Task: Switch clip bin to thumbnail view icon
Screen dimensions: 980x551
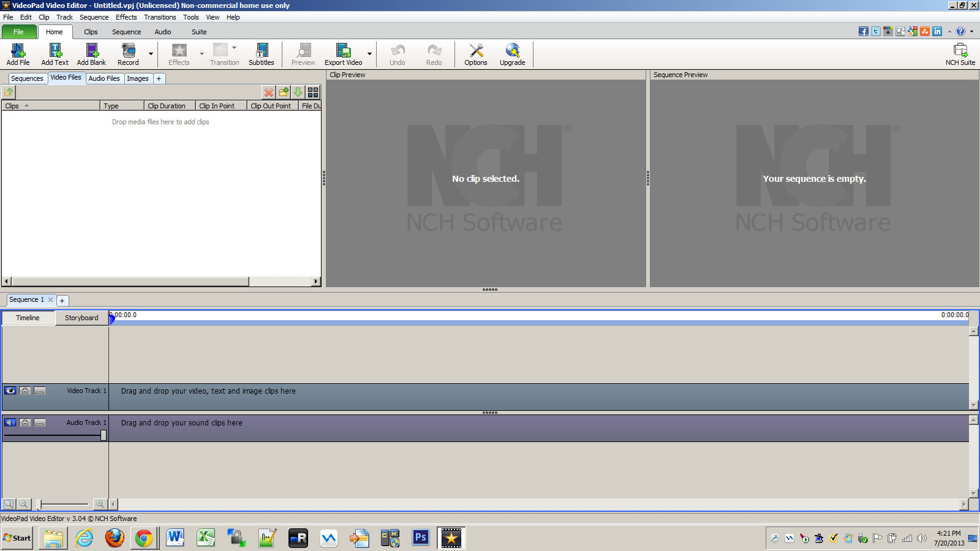Action: point(313,92)
